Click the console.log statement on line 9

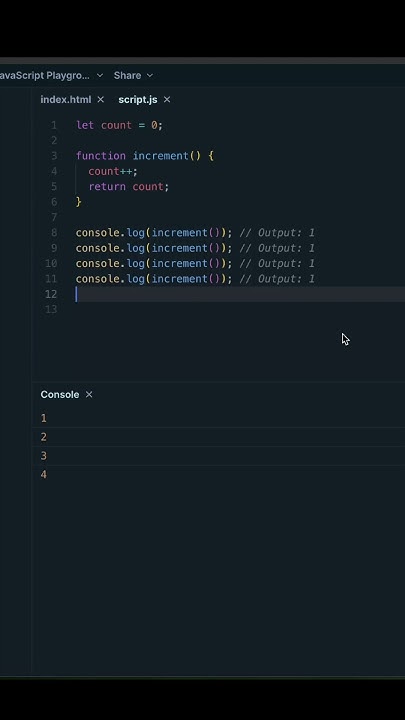coord(154,248)
